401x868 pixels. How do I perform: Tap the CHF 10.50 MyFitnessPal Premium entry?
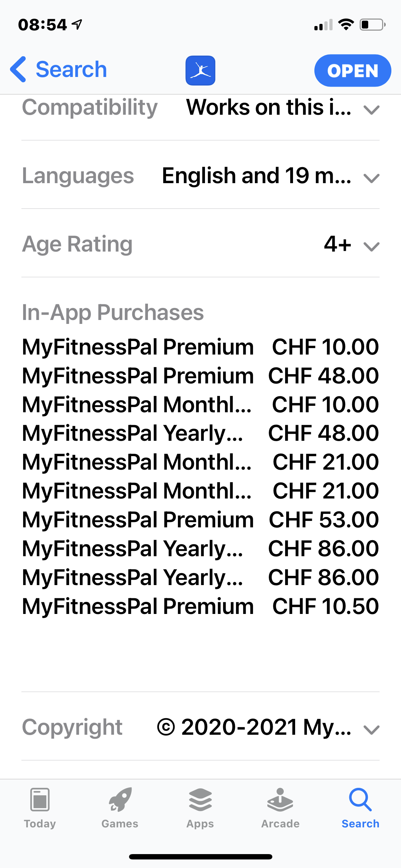[200, 606]
